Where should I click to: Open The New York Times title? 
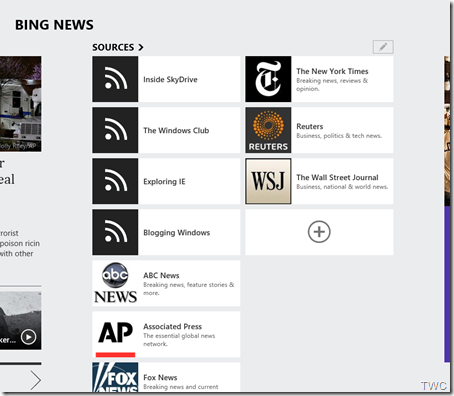point(332,71)
